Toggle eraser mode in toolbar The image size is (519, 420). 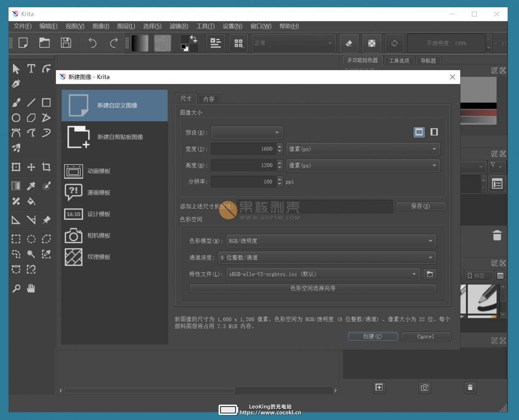click(x=349, y=43)
